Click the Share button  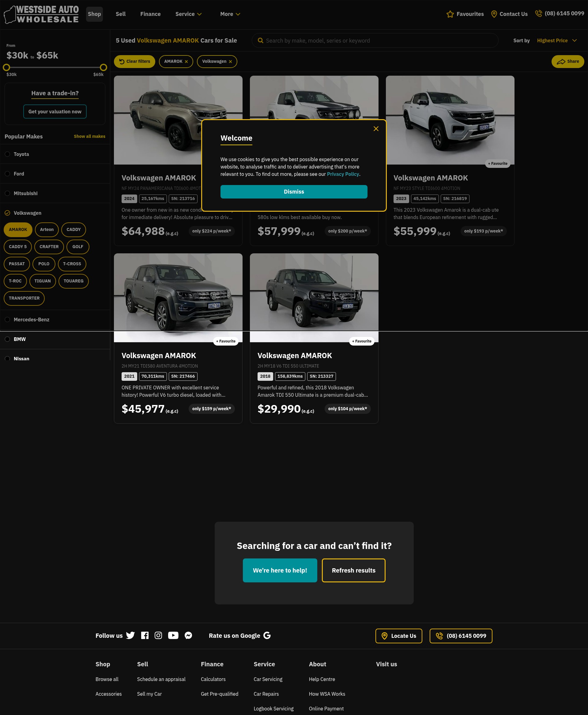(568, 62)
